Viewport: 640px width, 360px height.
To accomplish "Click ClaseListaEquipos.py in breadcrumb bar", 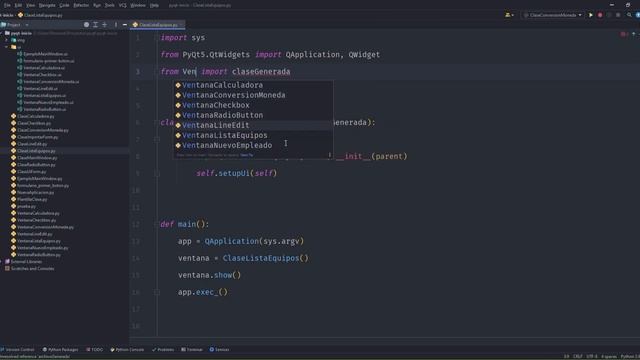I will 40,15.
